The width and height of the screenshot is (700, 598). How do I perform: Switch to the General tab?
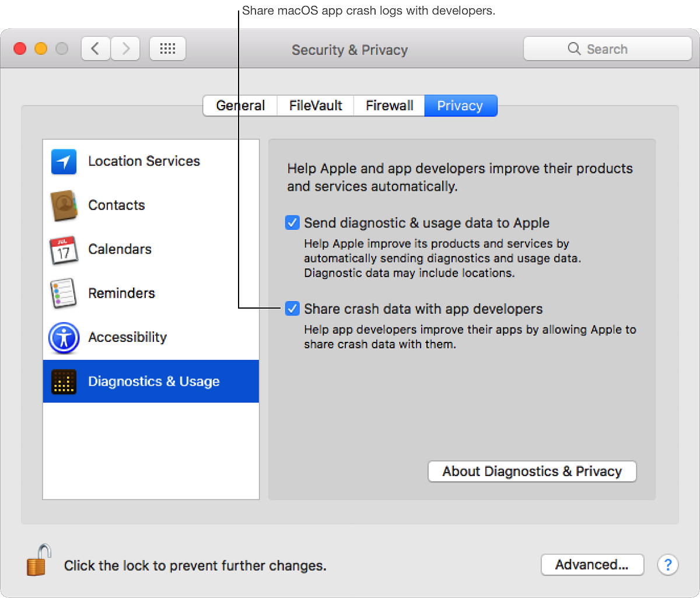point(240,106)
